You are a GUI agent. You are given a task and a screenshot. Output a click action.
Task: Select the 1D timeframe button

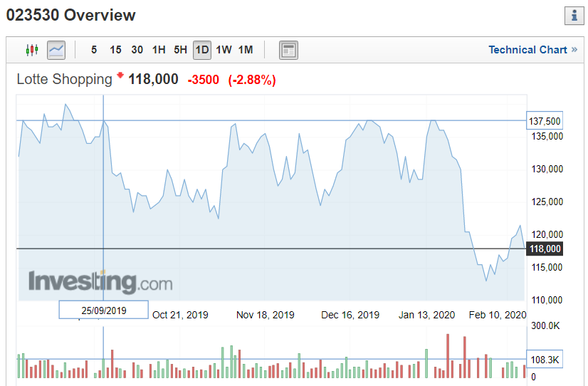pos(202,50)
